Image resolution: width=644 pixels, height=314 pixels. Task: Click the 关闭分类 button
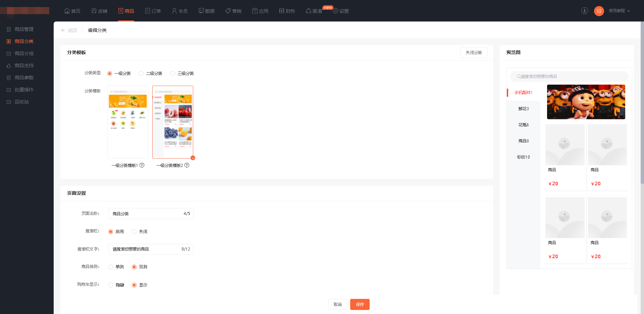(x=474, y=52)
